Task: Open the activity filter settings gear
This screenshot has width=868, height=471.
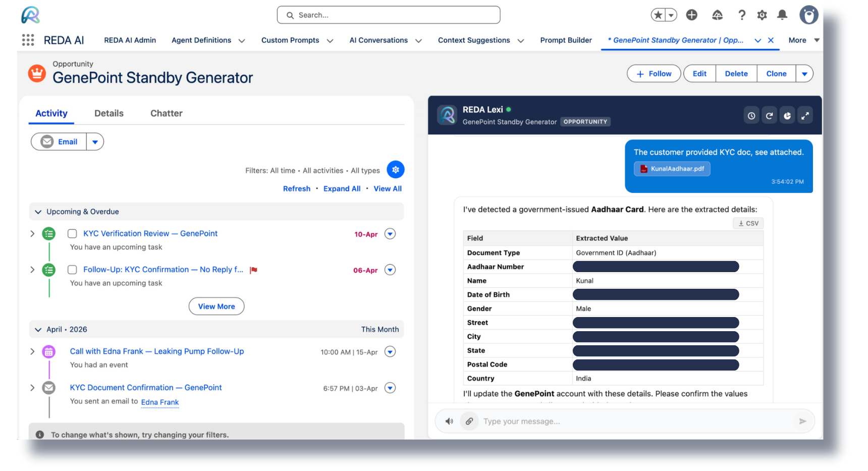Action: 396,170
